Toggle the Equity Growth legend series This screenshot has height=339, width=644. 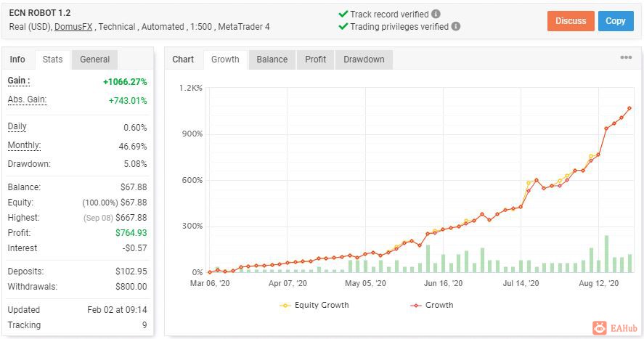click(x=314, y=305)
